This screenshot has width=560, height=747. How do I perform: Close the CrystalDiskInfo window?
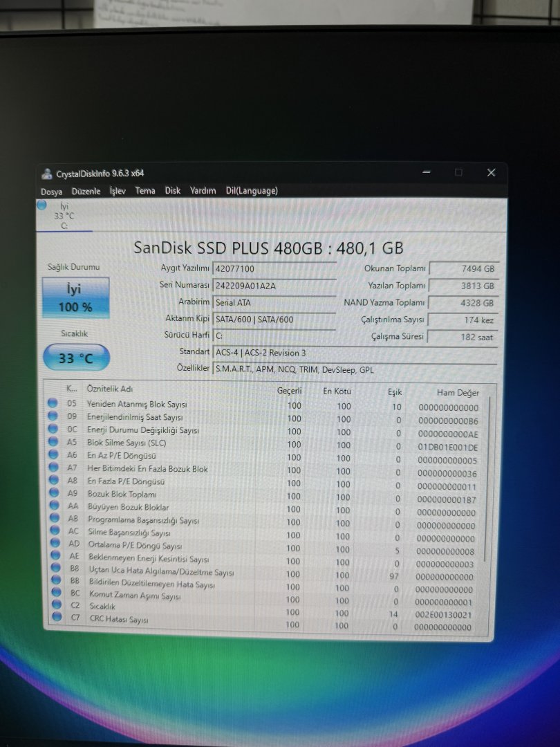(492, 172)
